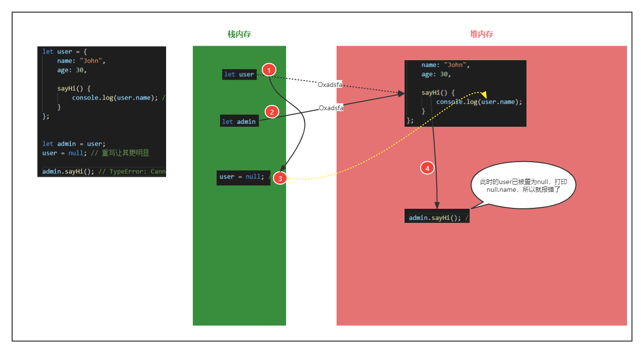
Task: Click "sayHi() {" inside heap object block
Action: (438, 92)
